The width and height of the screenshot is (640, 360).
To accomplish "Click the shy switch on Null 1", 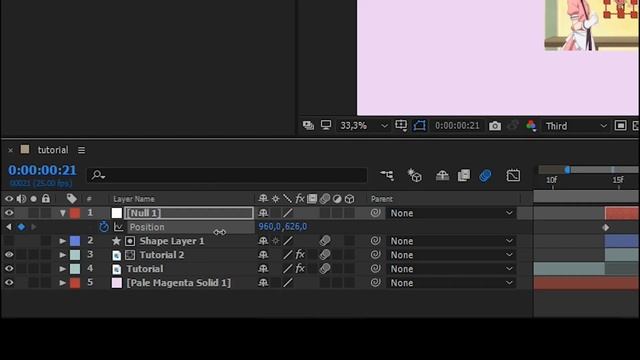I will click(x=263, y=213).
